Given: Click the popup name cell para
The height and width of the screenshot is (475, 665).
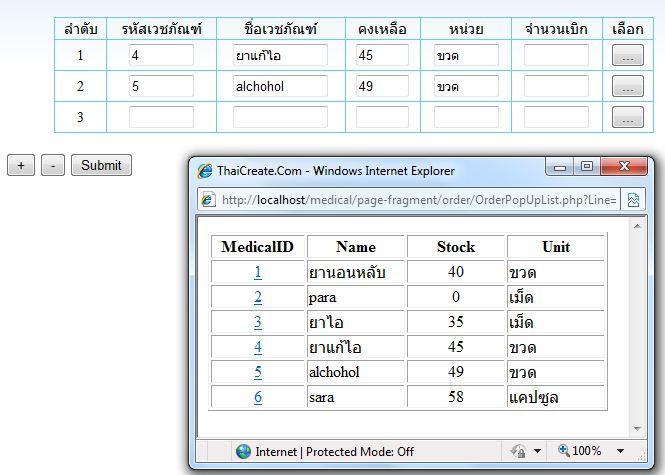Looking at the screenshot, I should click(x=356, y=297).
